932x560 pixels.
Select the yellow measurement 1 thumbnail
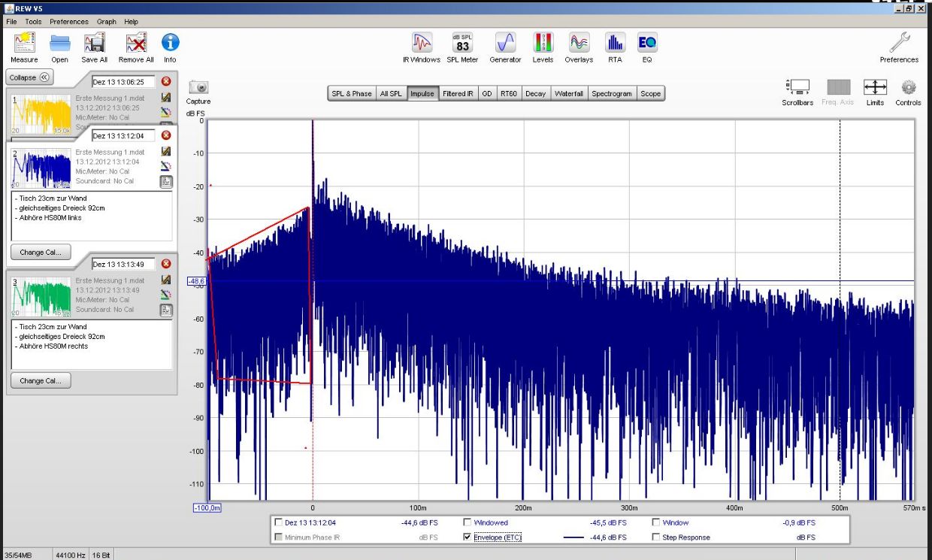[41, 114]
